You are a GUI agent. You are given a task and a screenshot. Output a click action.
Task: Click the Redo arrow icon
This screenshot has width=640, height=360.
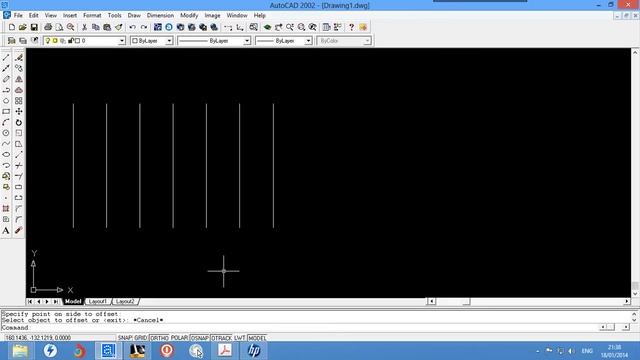144,27
